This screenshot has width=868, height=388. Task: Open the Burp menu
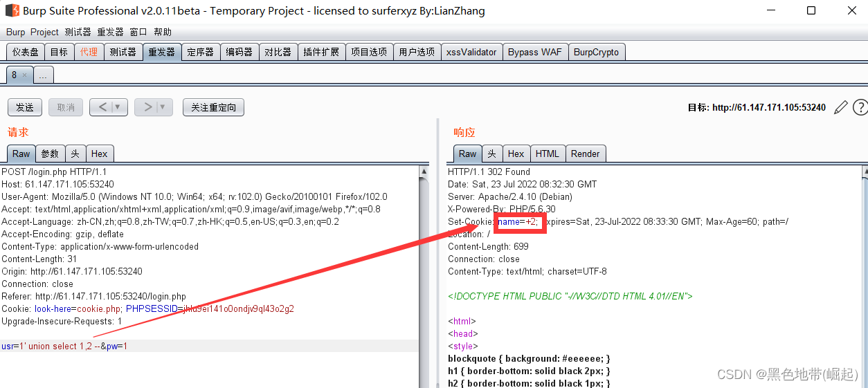click(x=15, y=32)
